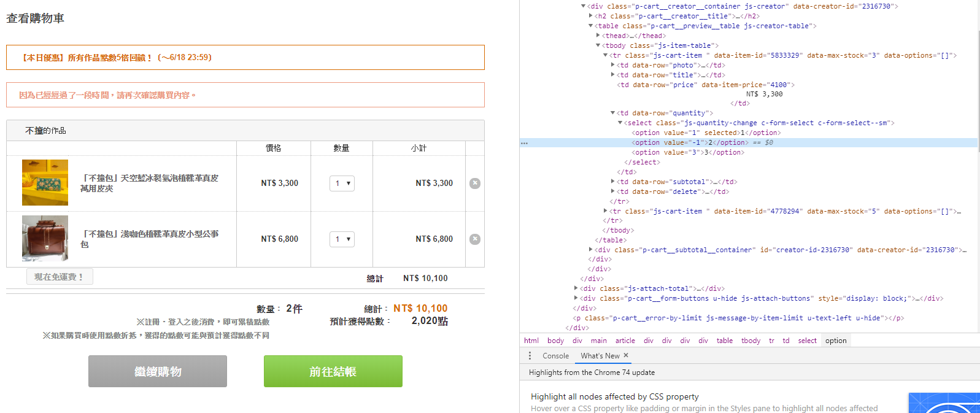
Task: Select the NT$ 3,300 text node in DevTools
Action: click(x=764, y=94)
